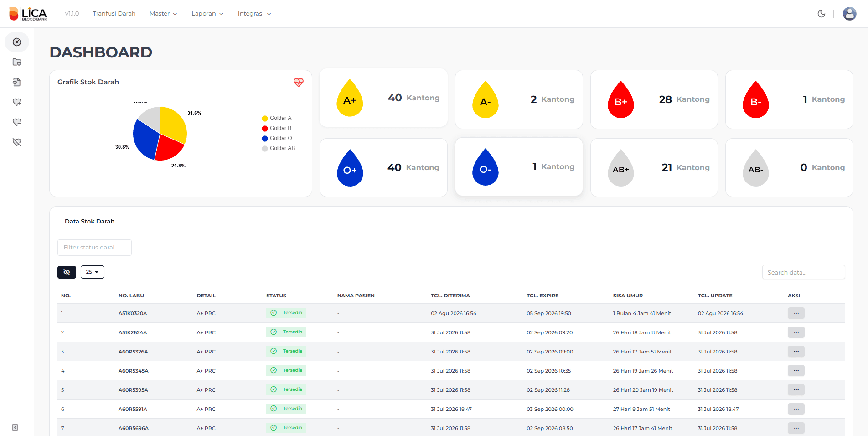Expand the Integrasi menu
Screen dimensions: 868x436
point(254,14)
